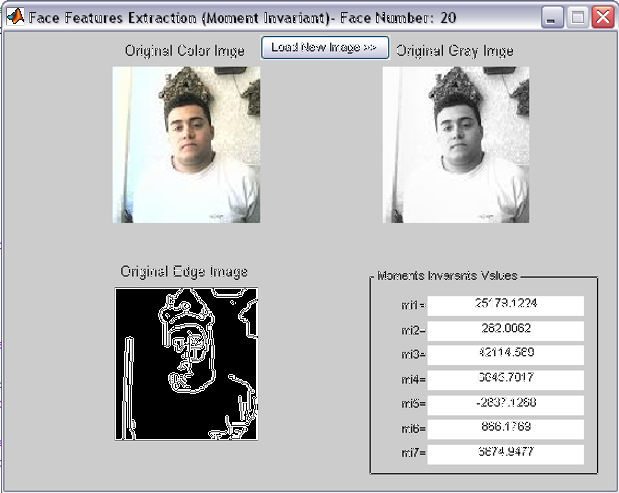Maximize the Face Features Extraction window
The width and height of the screenshot is (619, 493).
578,17
